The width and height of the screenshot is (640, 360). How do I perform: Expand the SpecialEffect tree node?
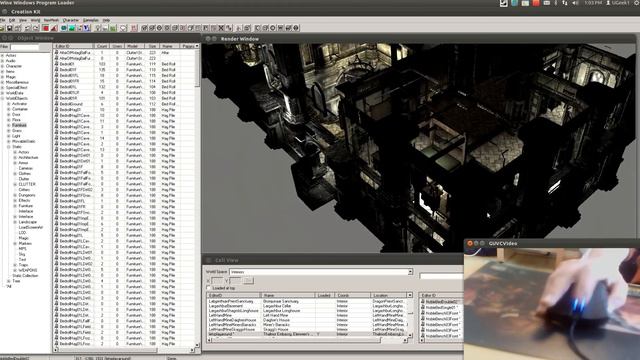pyautogui.click(x=2, y=88)
